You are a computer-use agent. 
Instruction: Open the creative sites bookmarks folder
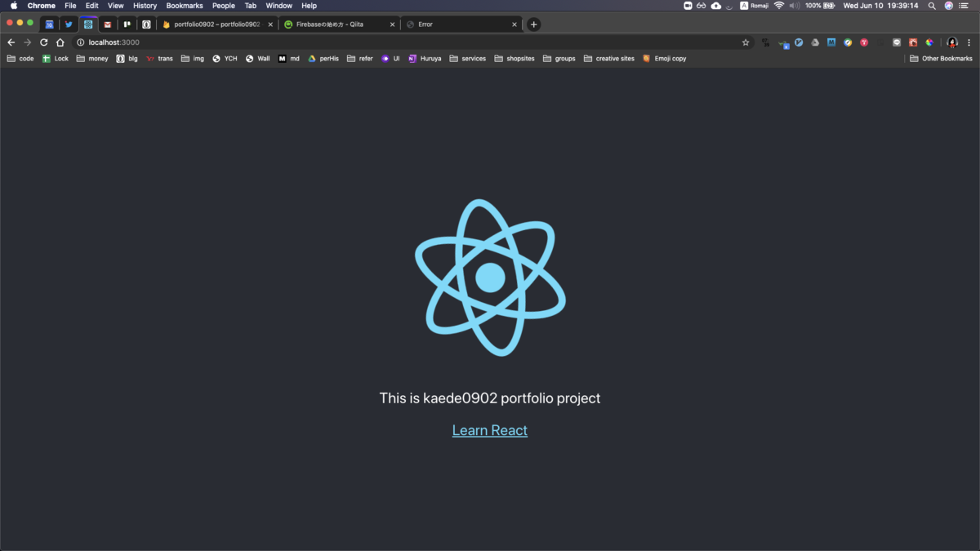tap(609, 59)
